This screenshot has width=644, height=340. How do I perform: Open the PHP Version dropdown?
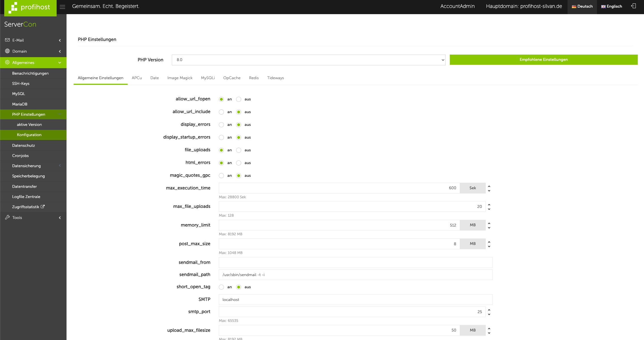308,60
